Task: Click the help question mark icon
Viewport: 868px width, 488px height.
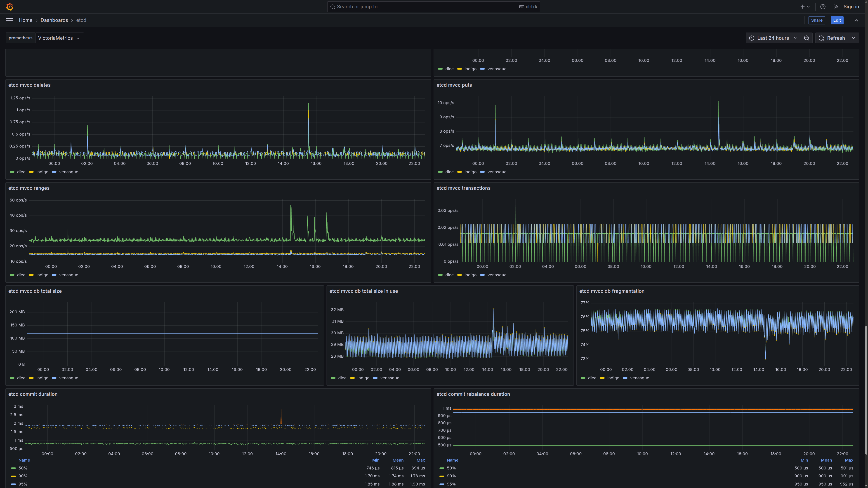Action: [x=823, y=7]
